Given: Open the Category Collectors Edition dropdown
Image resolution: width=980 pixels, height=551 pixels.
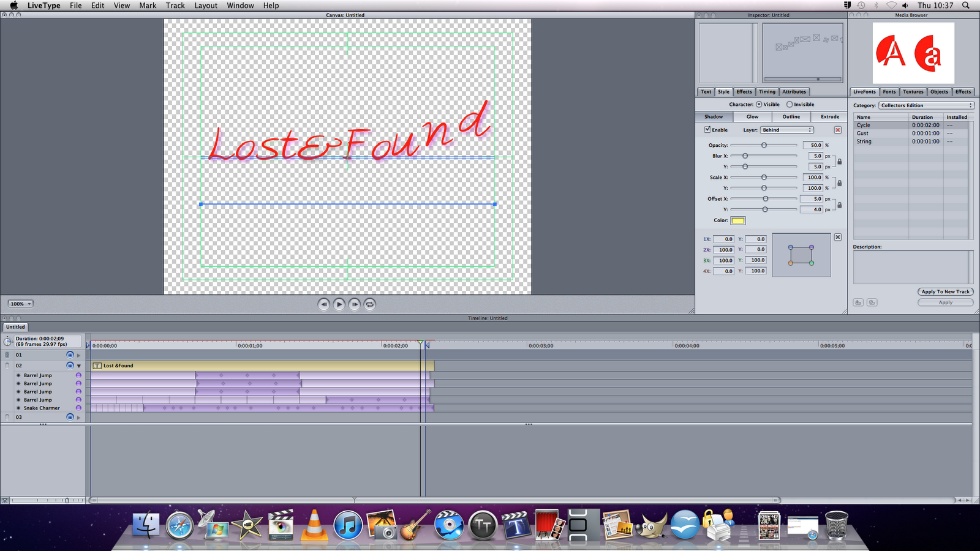Looking at the screenshot, I should point(926,105).
